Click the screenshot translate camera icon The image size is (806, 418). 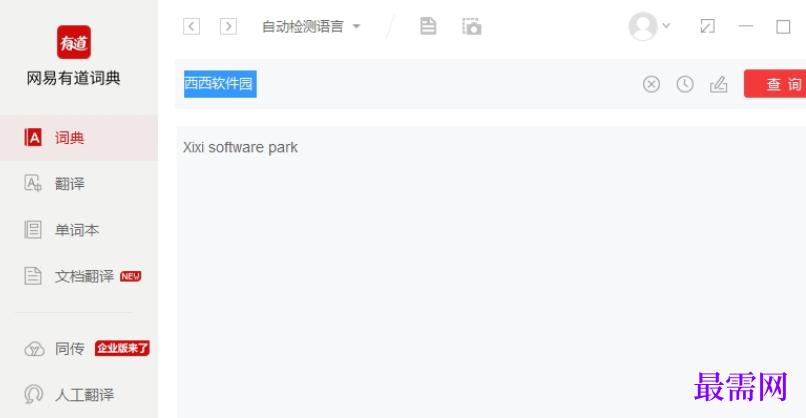471,26
